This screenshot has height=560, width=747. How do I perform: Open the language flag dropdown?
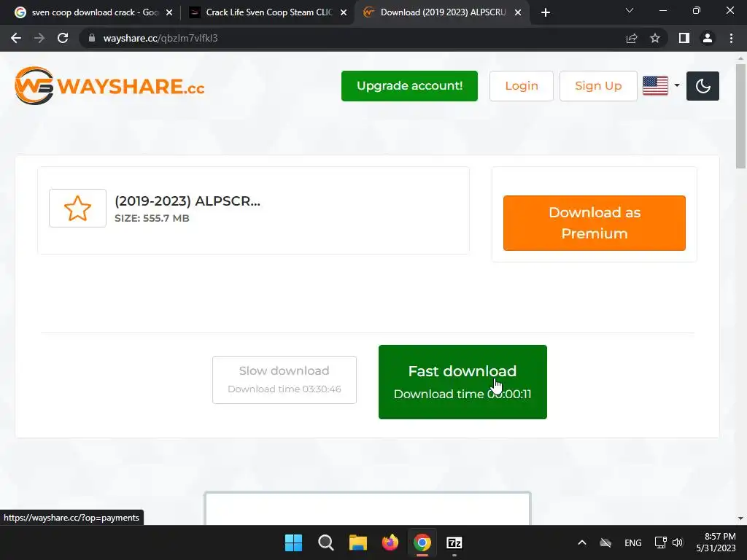[661, 86]
